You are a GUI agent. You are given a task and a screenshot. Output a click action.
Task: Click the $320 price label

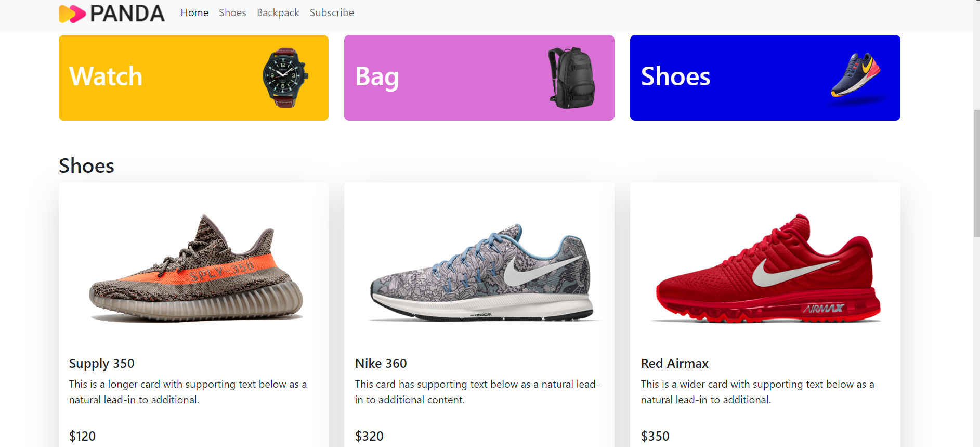(x=370, y=436)
